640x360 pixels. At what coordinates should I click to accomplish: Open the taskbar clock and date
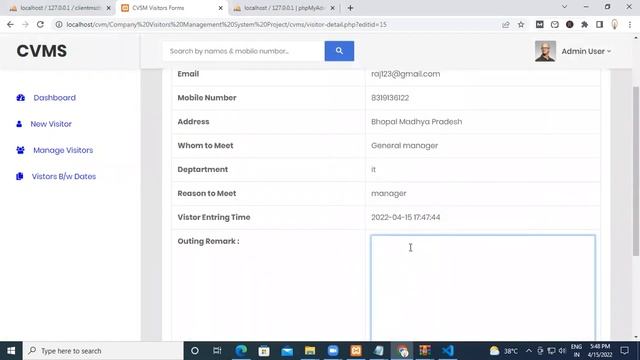(x=600, y=351)
